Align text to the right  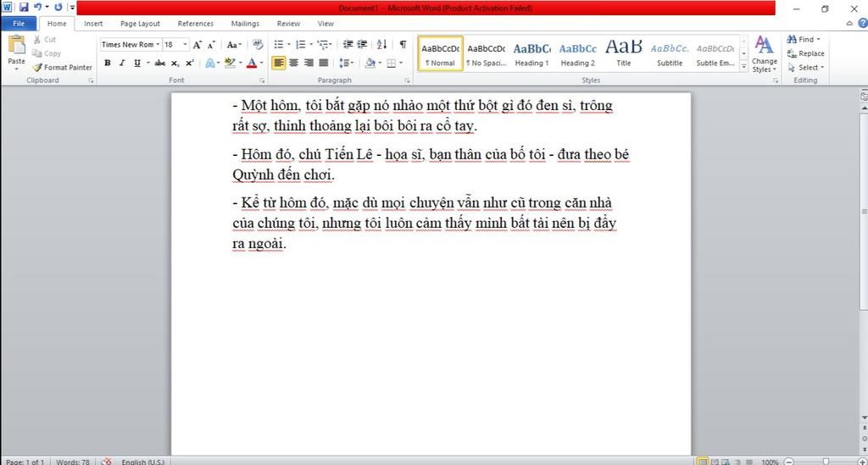pos(309,63)
